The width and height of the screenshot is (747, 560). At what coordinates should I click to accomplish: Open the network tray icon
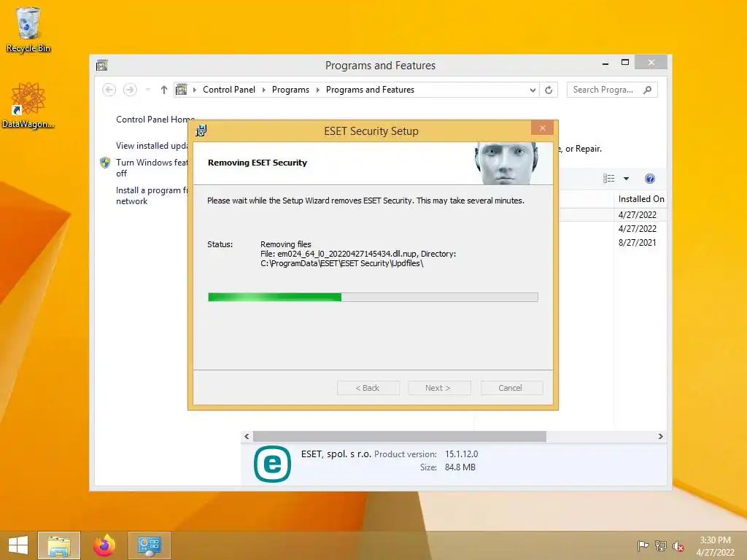[x=661, y=545]
